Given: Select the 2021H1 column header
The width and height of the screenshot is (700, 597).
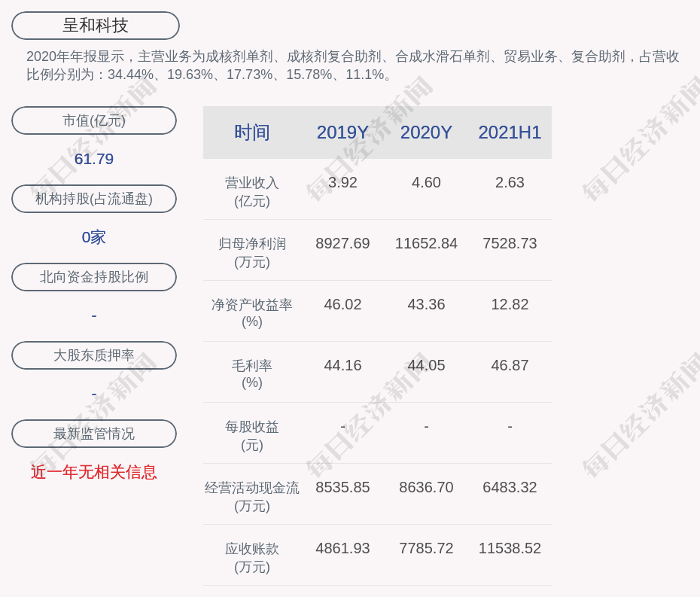Looking at the screenshot, I should (x=510, y=132).
